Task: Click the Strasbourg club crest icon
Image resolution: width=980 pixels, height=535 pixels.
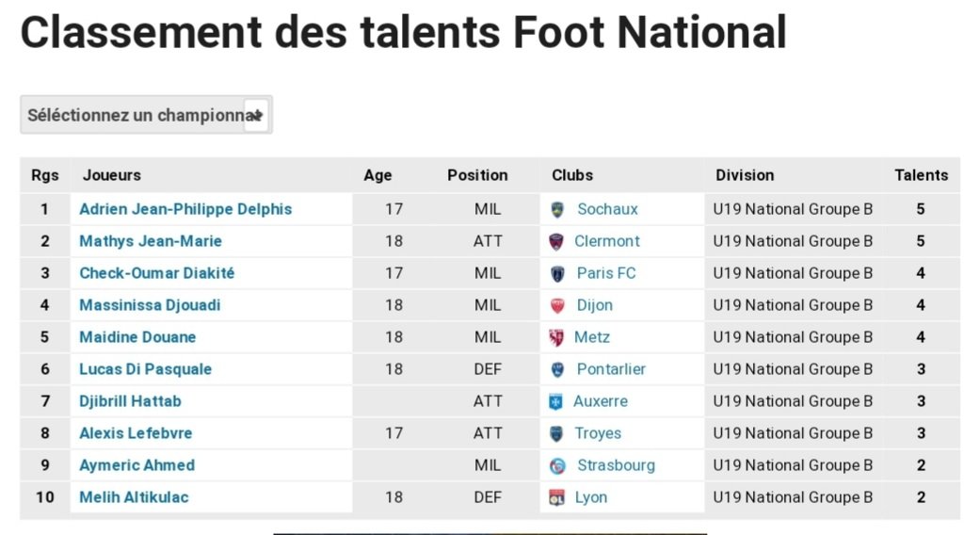Action: [x=557, y=465]
